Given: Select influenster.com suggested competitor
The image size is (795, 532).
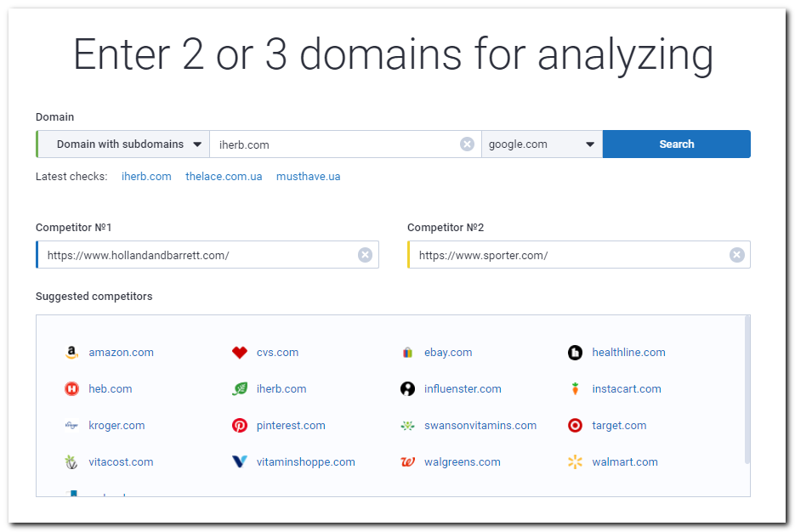Looking at the screenshot, I should [463, 388].
